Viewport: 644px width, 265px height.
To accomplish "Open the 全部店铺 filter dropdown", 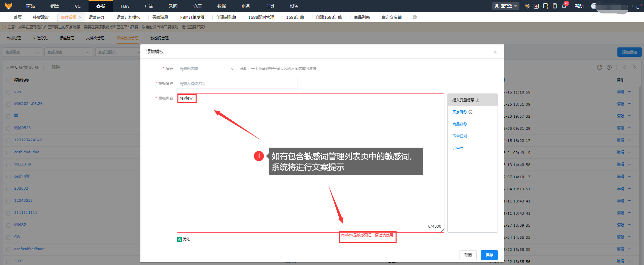I will [x=68, y=52].
